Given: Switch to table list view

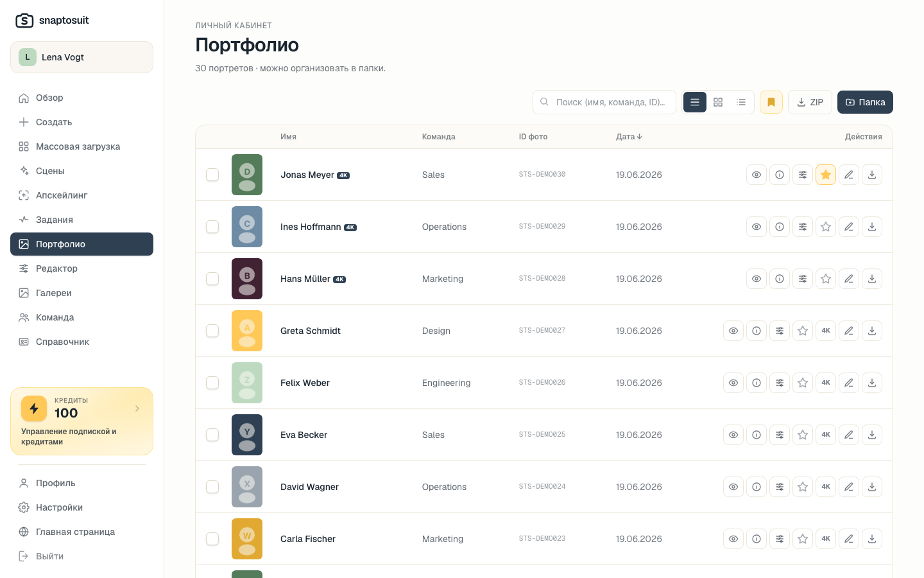Looking at the screenshot, I should tap(695, 102).
